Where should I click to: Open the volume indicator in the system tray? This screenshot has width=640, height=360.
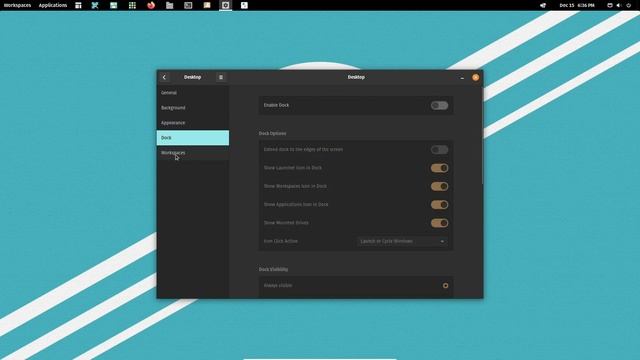pos(619,5)
